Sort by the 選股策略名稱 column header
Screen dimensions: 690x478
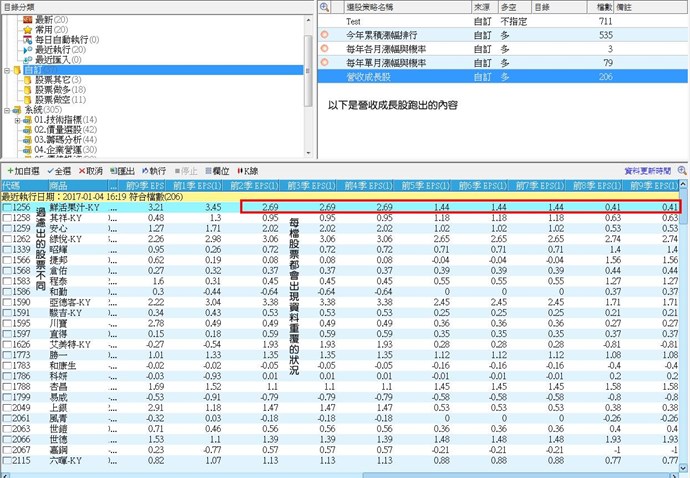[380, 6]
